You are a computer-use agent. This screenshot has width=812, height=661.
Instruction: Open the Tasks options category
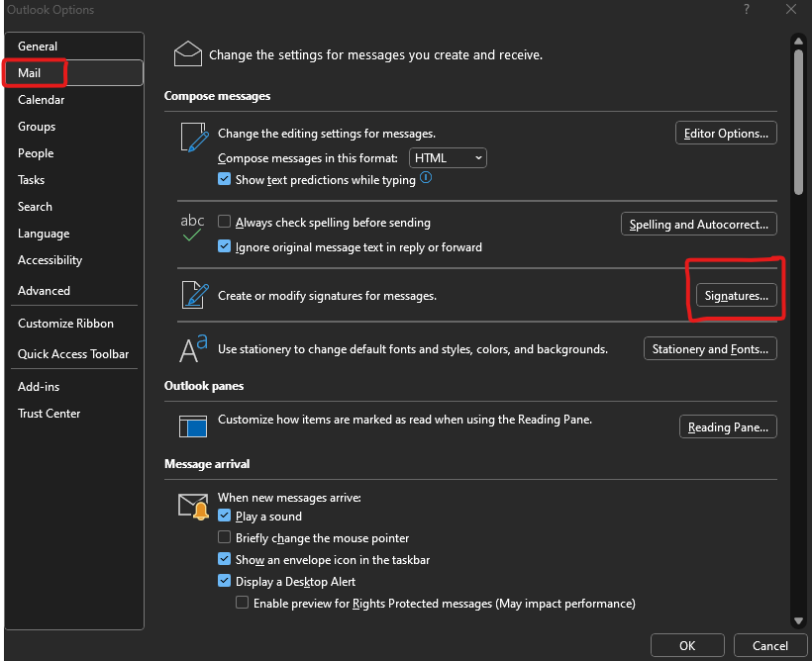(x=74, y=180)
